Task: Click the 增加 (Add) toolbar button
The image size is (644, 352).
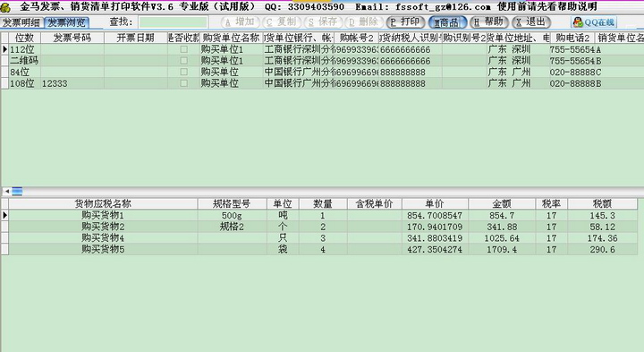Action: [x=240, y=22]
